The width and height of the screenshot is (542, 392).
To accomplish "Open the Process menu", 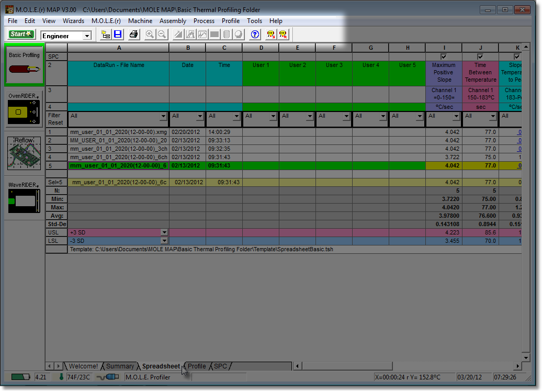I will [x=204, y=21].
